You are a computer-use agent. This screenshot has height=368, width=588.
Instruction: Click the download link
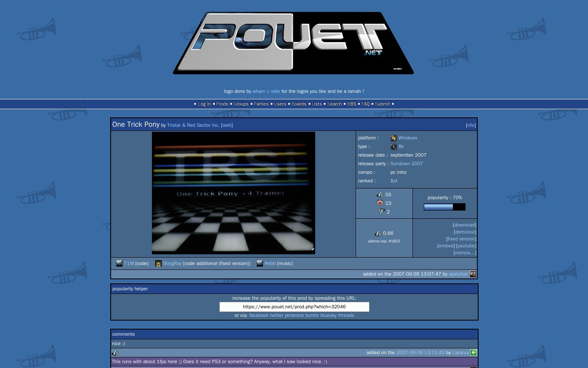coord(464,225)
